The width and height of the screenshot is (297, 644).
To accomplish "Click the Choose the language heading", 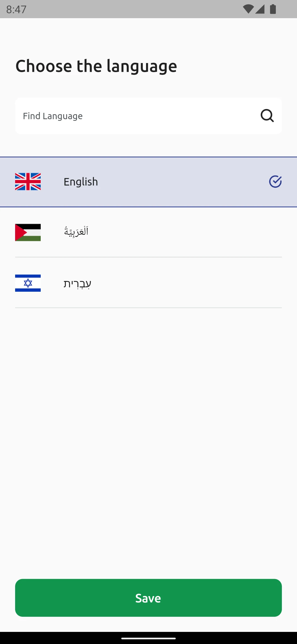I will 96,66.
